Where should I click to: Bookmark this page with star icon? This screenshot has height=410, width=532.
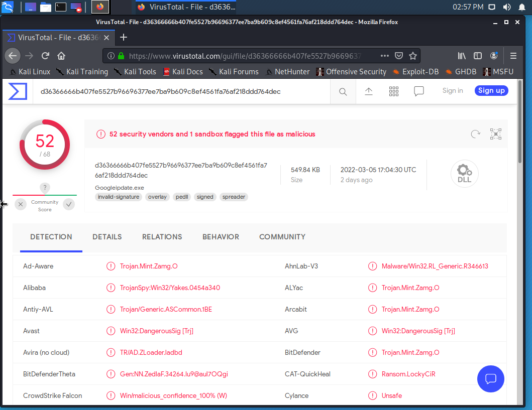412,56
